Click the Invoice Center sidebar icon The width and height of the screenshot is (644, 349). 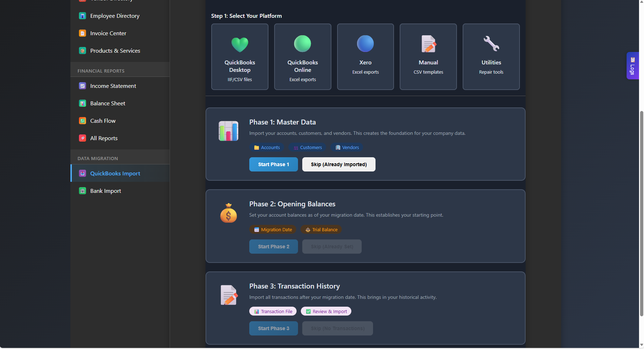83,33
